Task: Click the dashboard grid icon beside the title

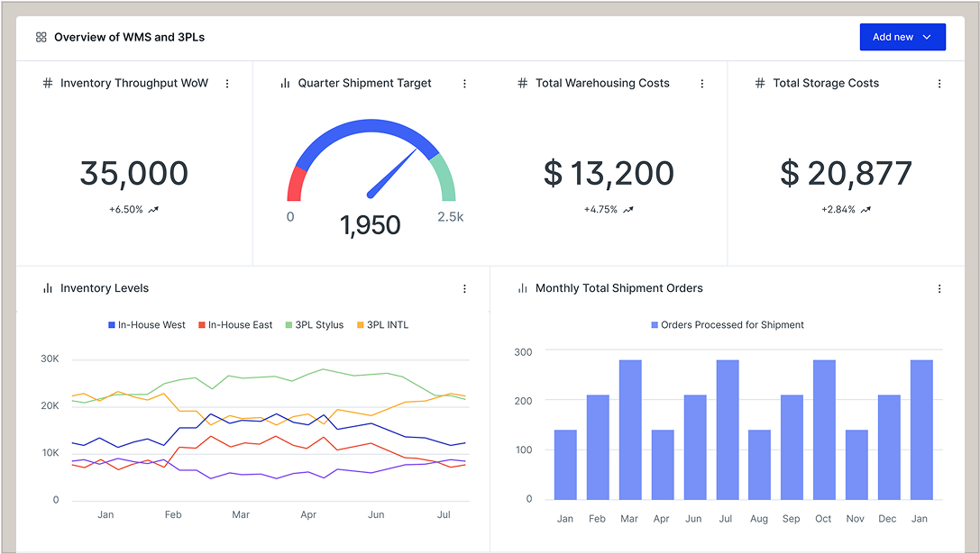Action: click(x=41, y=38)
